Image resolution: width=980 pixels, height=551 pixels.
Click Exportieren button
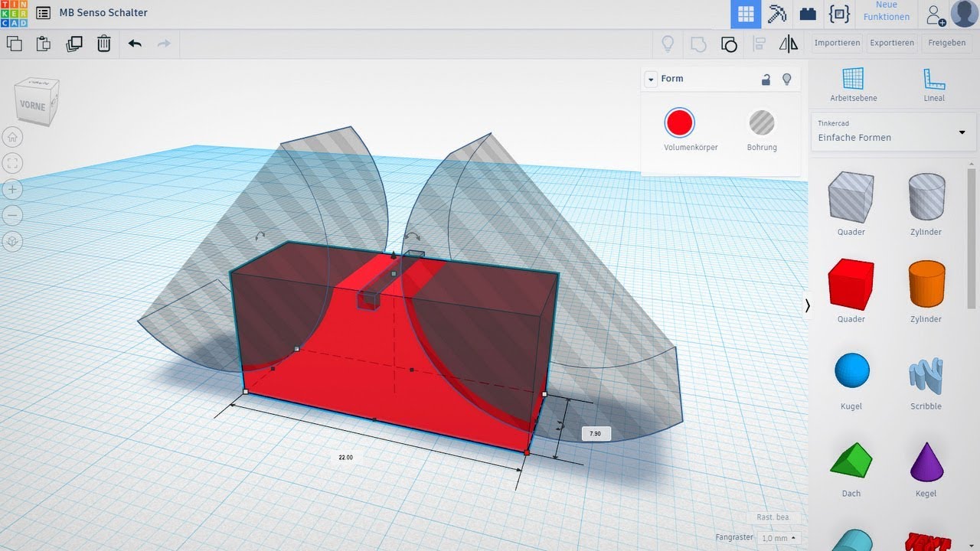892,44
